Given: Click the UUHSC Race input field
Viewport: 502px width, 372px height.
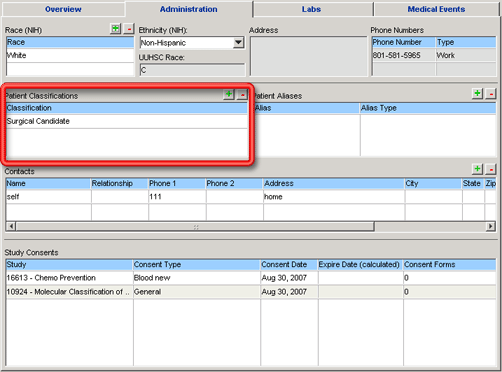Looking at the screenshot, I should coord(192,70).
